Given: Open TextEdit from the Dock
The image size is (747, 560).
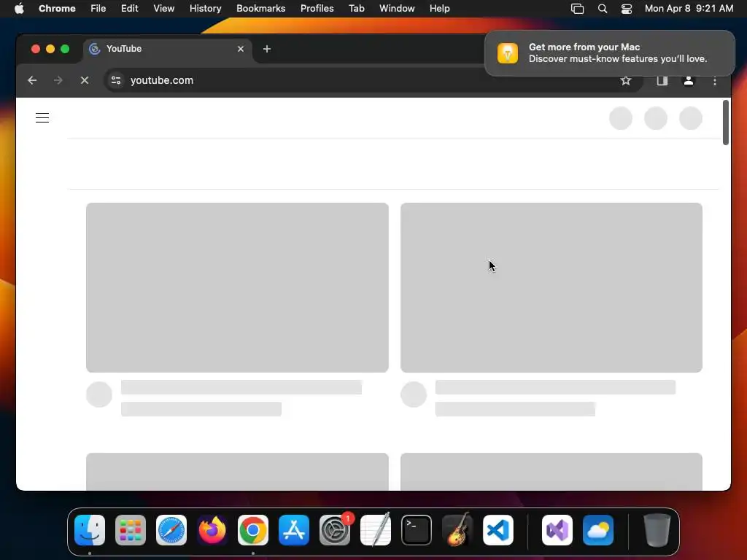Looking at the screenshot, I should click(376, 530).
